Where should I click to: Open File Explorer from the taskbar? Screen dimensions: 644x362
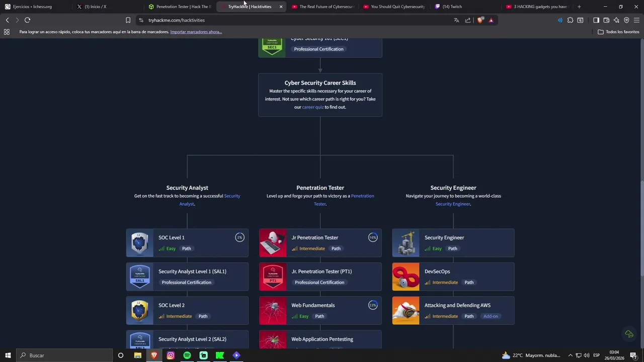137,355
